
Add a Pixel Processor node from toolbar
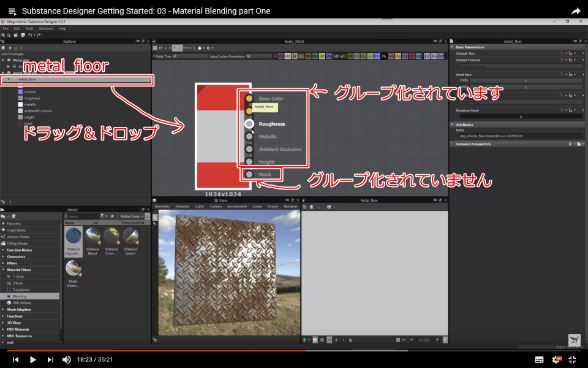pos(383,56)
